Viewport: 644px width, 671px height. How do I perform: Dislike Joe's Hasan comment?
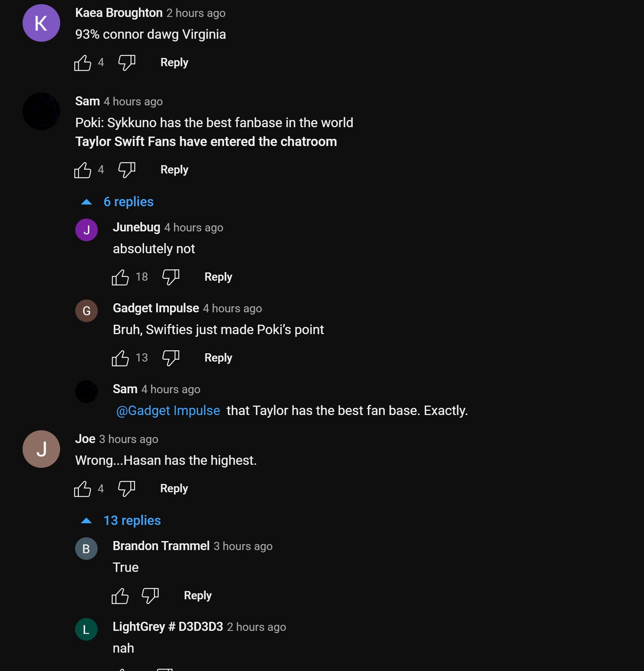[x=126, y=488]
